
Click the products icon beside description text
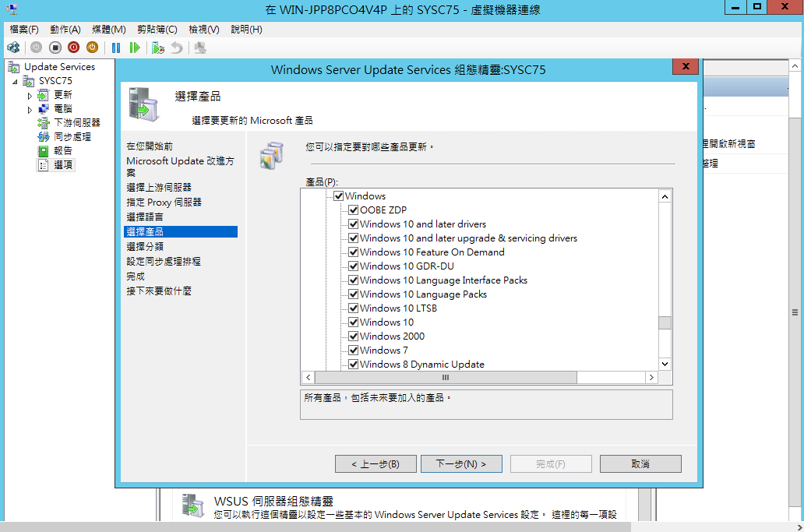272,156
